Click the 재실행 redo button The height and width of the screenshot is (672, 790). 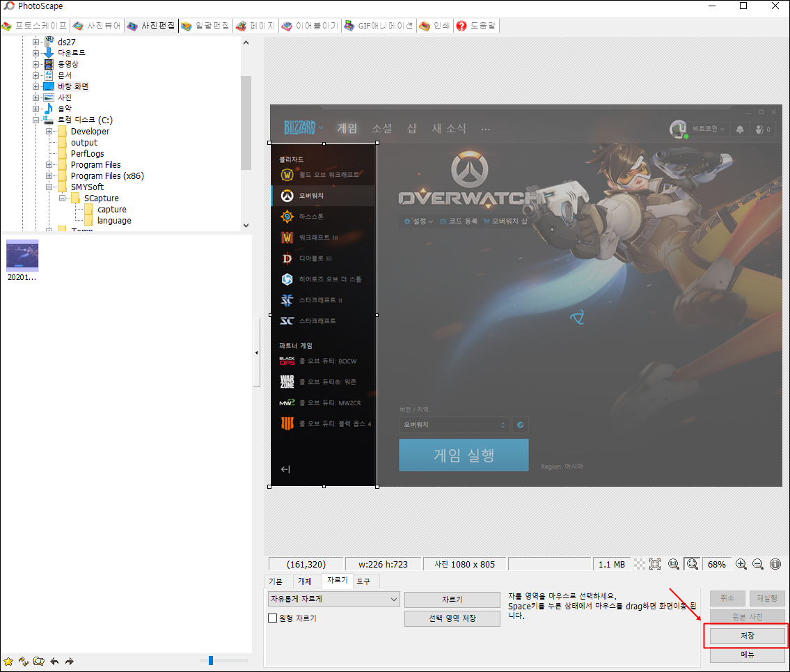click(767, 598)
